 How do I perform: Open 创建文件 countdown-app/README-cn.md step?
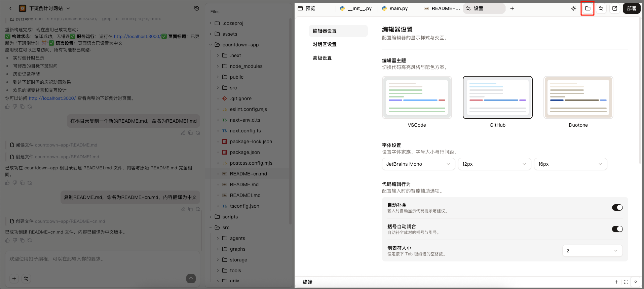click(58, 221)
